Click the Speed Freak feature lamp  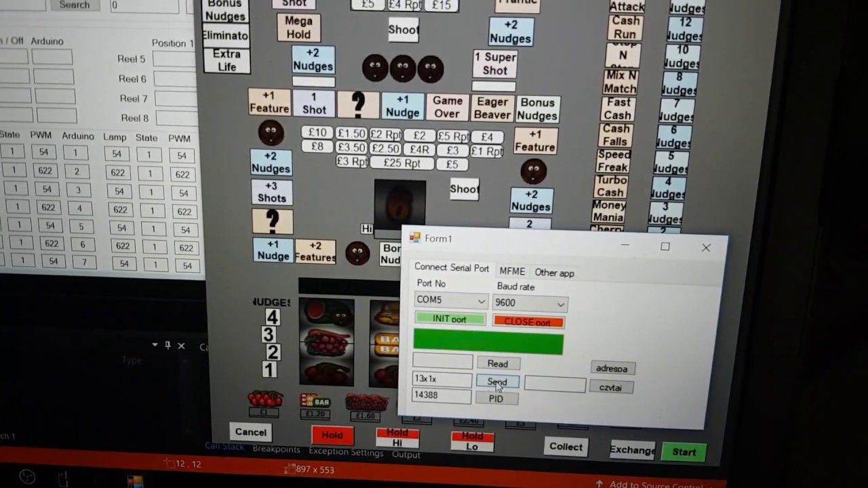(x=612, y=161)
